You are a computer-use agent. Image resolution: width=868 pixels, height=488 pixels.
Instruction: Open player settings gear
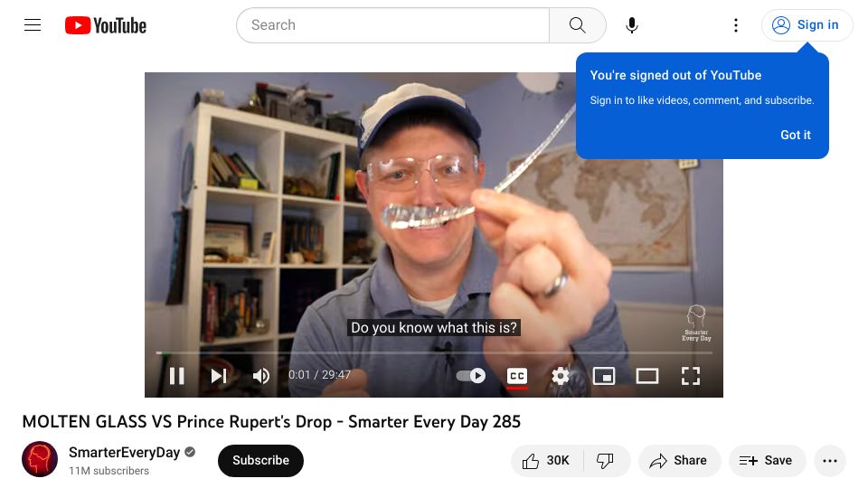coord(561,376)
